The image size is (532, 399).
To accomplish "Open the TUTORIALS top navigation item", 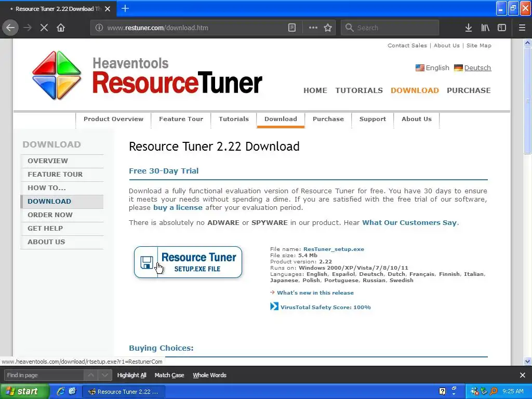I will (359, 90).
